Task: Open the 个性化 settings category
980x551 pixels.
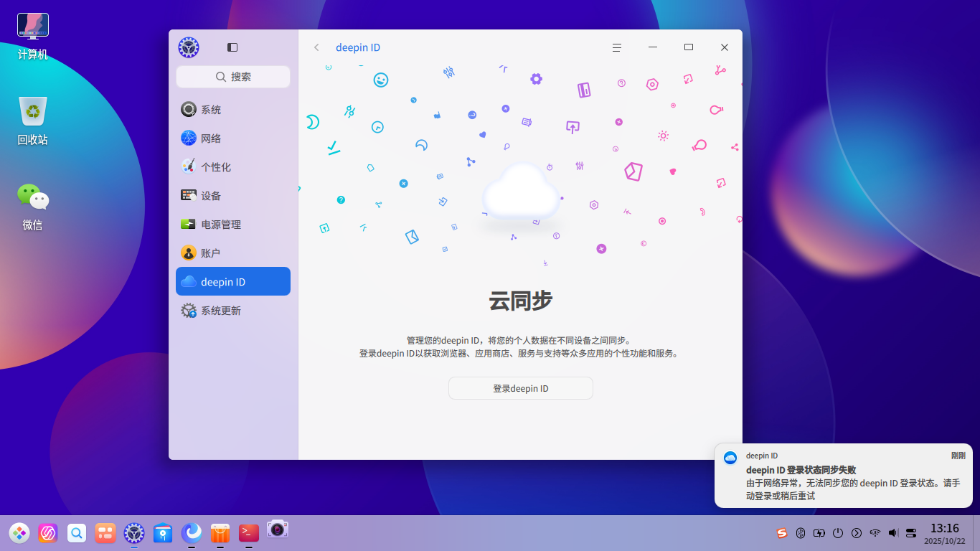Action: (x=233, y=167)
